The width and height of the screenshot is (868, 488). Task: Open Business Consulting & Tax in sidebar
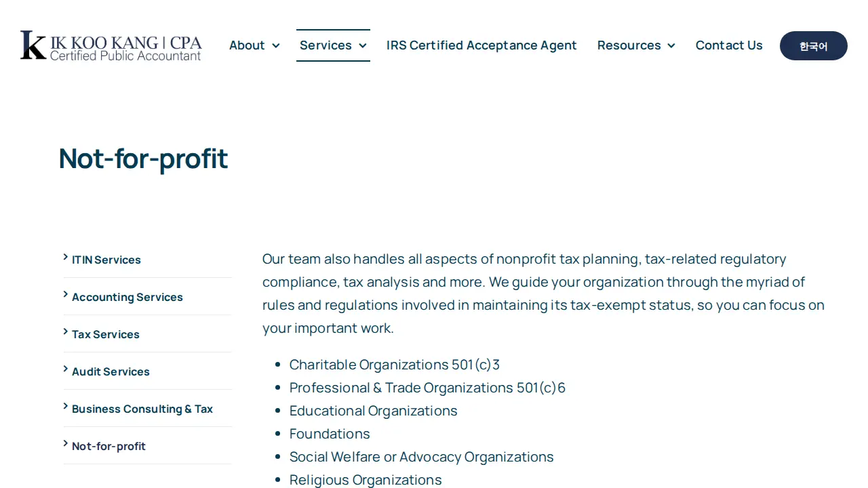[x=142, y=409]
